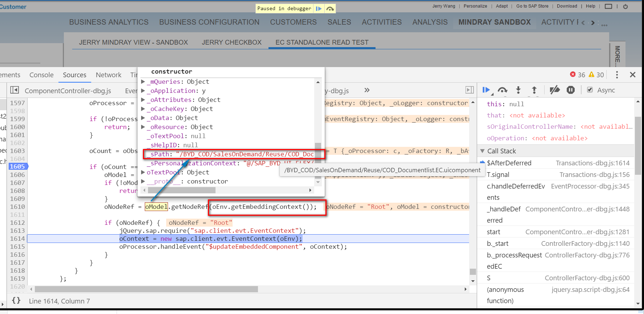Screen dimensions: 644x314
Task: Pretty print source with curly braces icon
Action: click(x=16, y=301)
